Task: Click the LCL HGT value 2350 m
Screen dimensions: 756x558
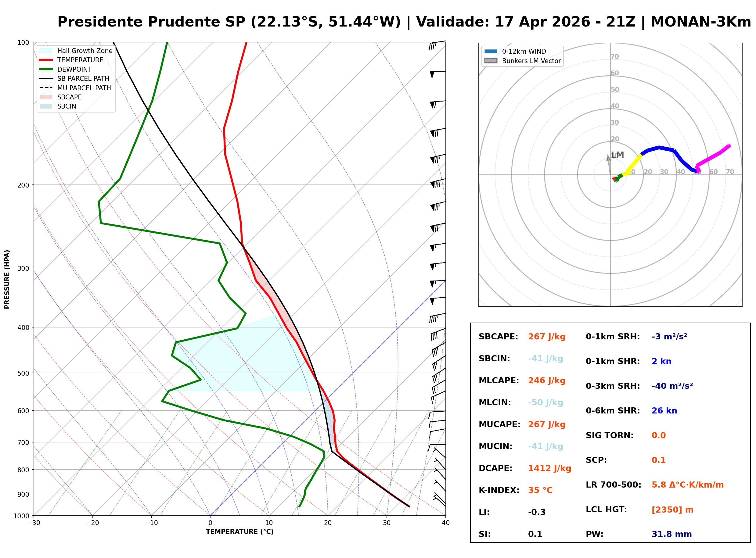Action: click(672, 510)
